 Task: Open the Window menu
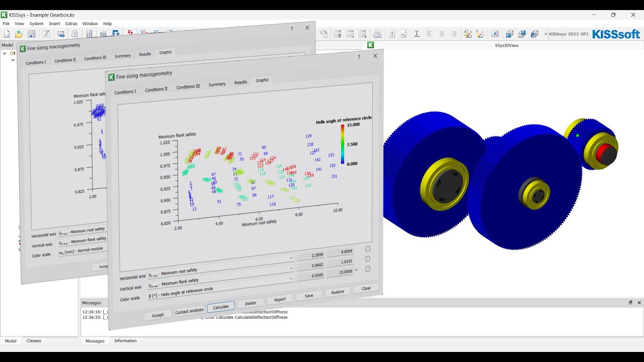(90, 24)
